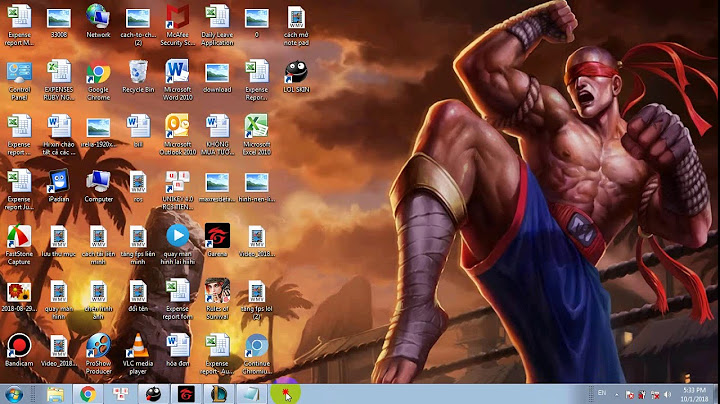This screenshot has height=404, width=720.
Task: Open File Explorer from the taskbar
Action: 56,394
